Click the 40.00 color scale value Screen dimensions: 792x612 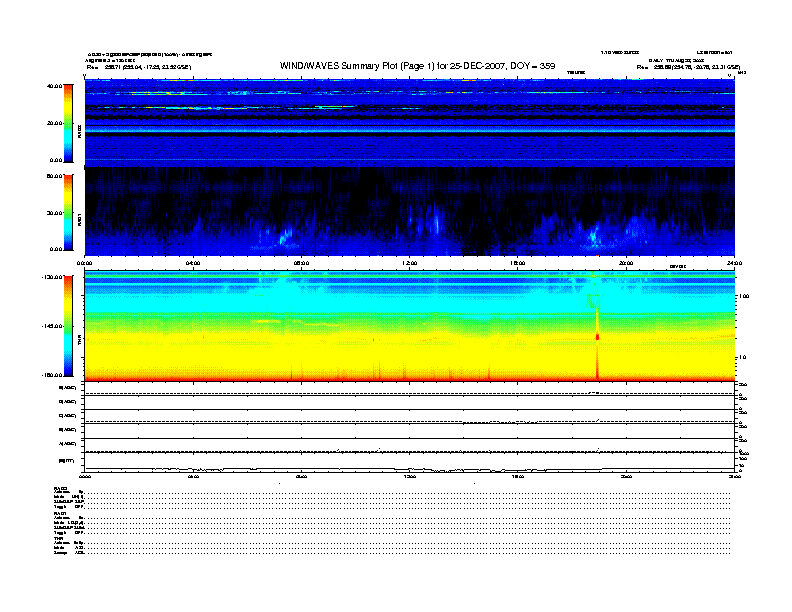pyautogui.click(x=54, y=86)
